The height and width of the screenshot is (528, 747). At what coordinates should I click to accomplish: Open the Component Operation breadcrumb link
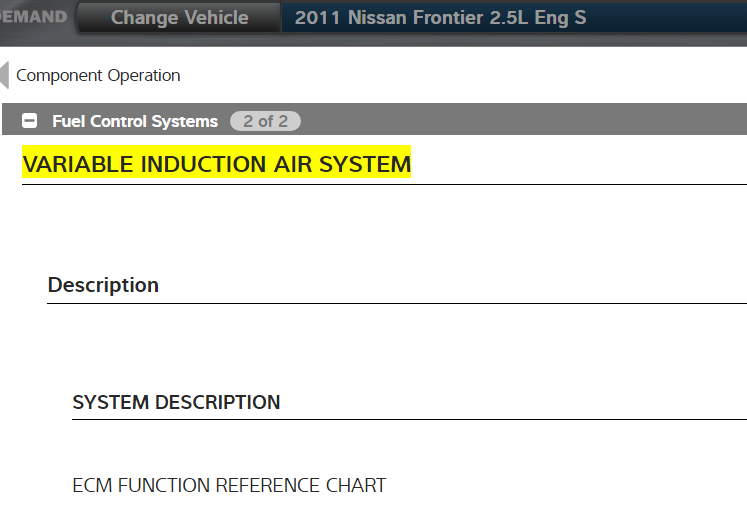[x=98, y=75]
